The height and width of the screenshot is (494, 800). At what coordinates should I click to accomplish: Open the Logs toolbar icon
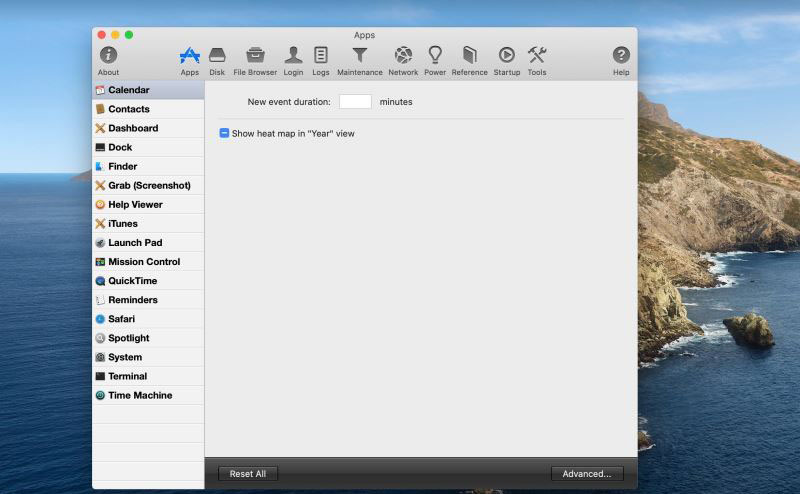coord(320,56)
